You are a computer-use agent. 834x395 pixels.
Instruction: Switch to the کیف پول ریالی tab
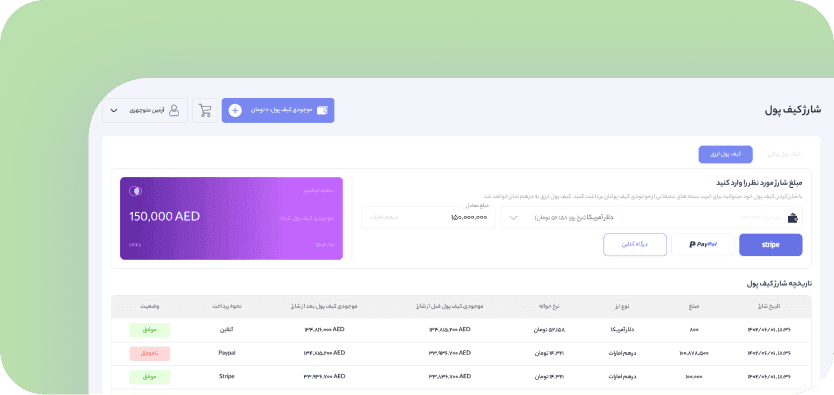pos(784,154)
